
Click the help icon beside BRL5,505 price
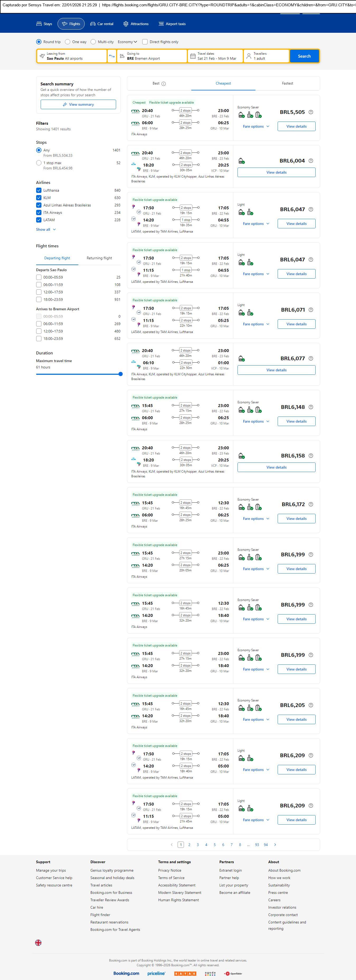click(x=311, y=112)
